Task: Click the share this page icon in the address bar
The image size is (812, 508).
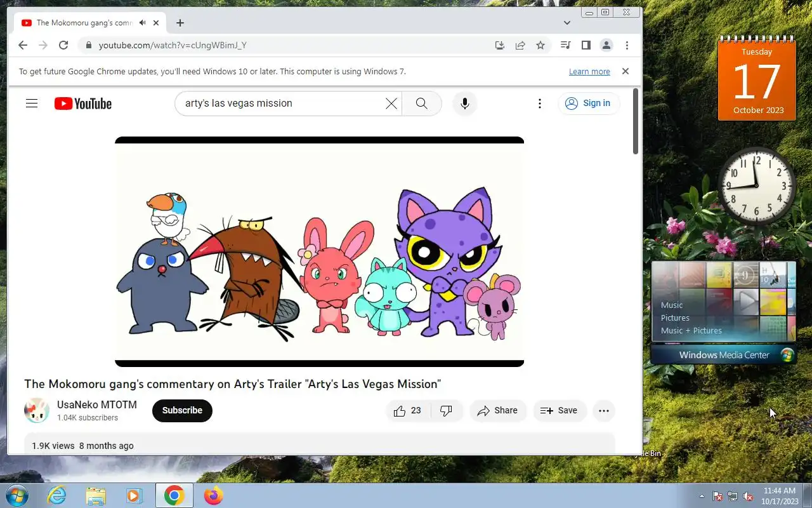Action: pos(520,45)
